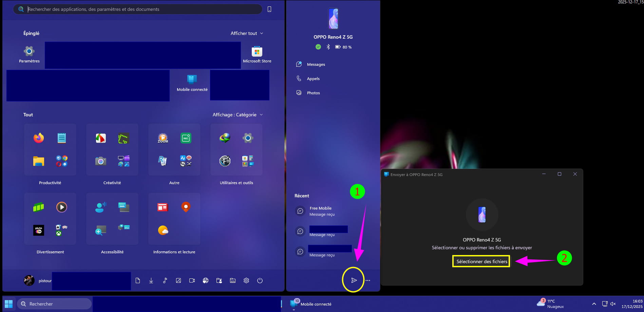Open Appels in the phone panel

click(x=313, y=79)
